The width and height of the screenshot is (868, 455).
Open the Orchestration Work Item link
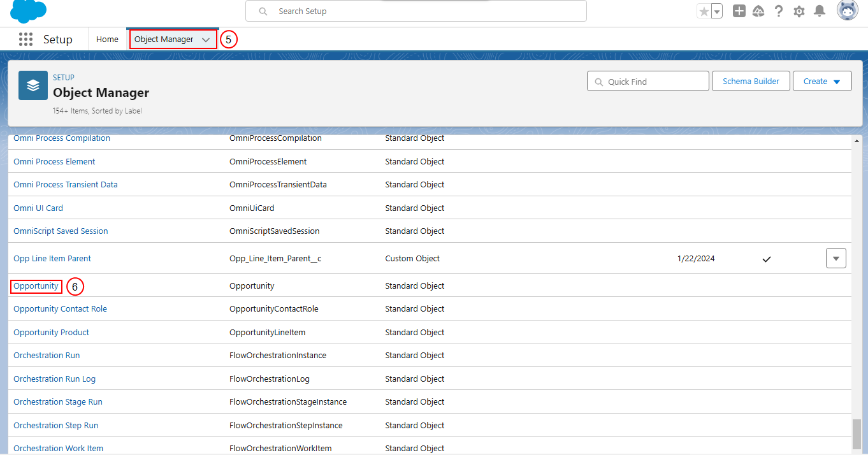click(x=58, y=449)
